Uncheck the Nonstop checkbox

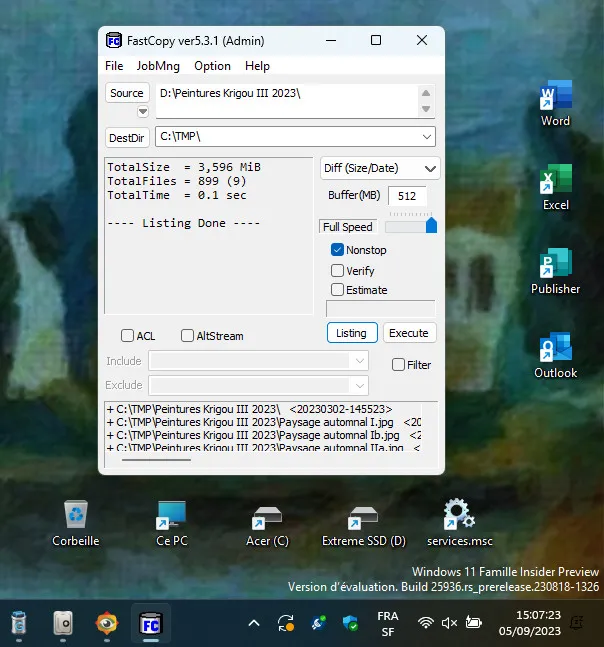point(337,250)
